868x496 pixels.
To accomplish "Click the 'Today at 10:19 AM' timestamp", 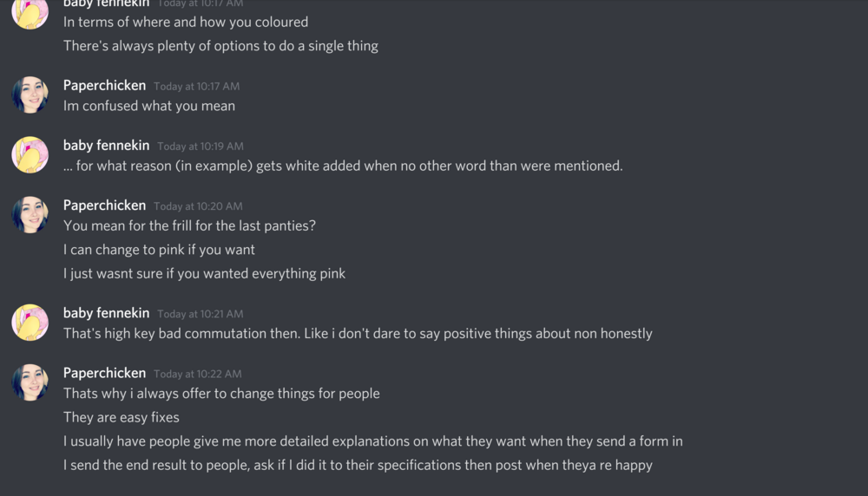I will 201,147.
